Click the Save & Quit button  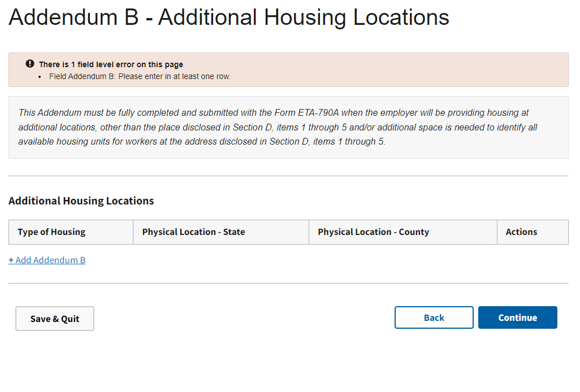[55, 319]
